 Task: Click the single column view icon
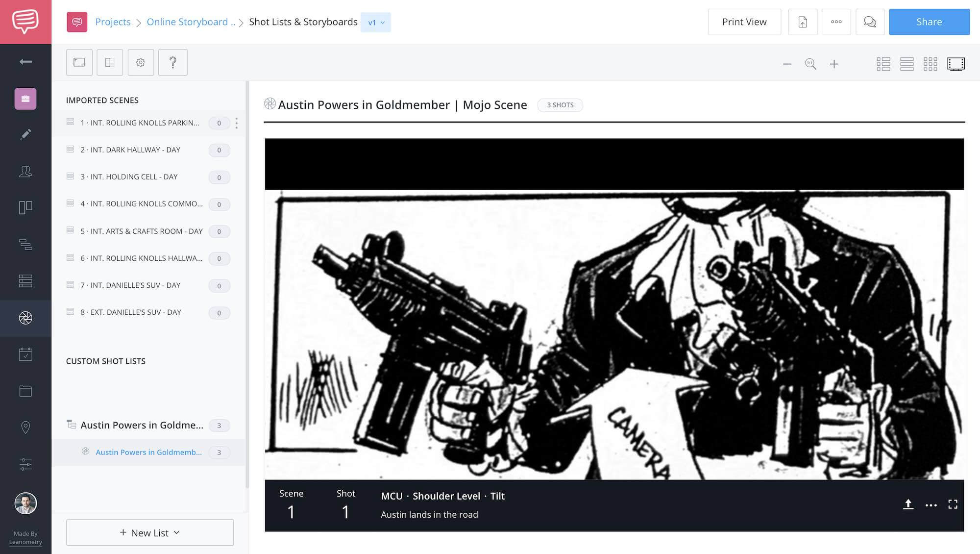pyautogui.click(x=906, y=63)
